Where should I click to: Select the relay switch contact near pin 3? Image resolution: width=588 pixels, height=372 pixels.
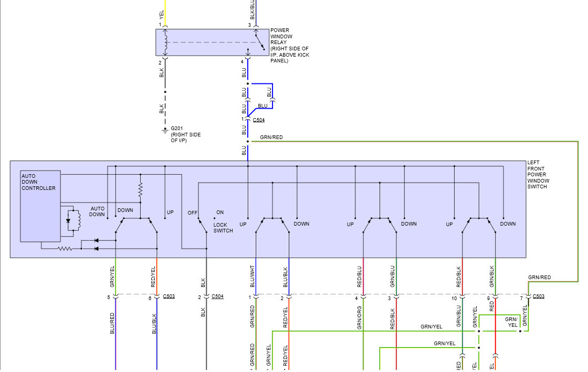point(260,41)
